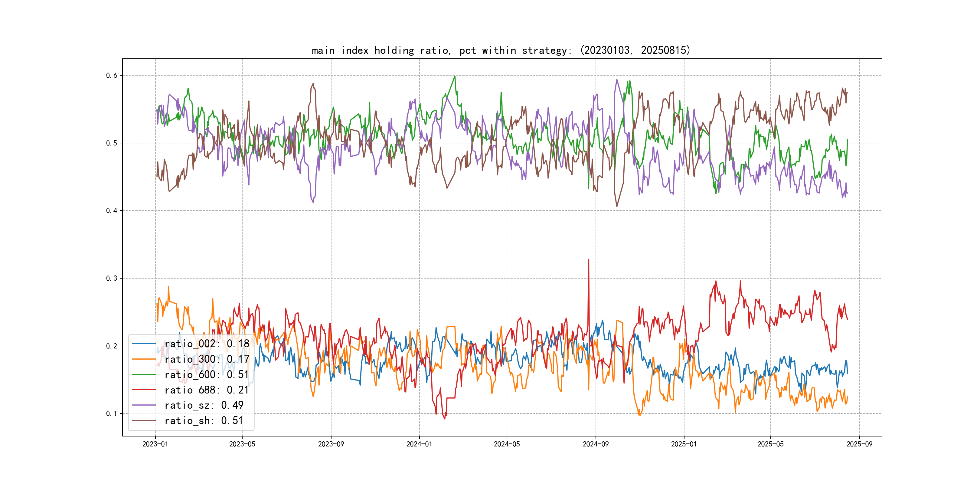This screenshot has width=980, height=490.
Task: Click the chart title text
Action: [501, 50]
